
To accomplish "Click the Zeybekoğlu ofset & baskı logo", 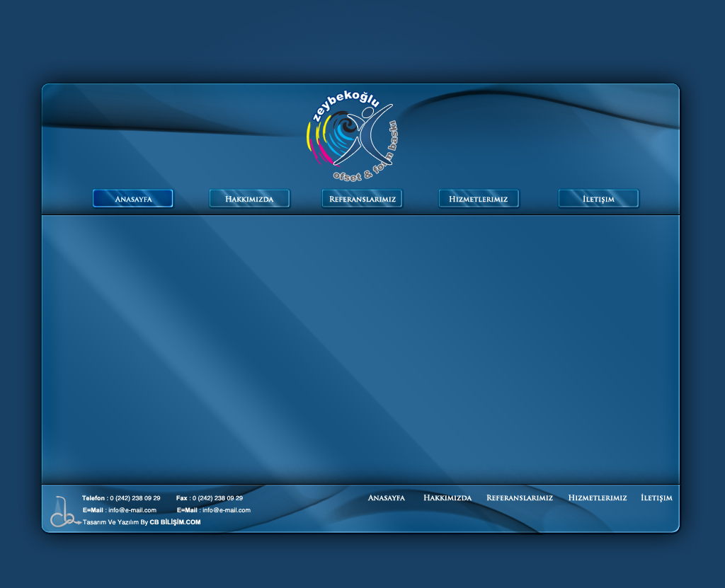I will click(353, 136).
